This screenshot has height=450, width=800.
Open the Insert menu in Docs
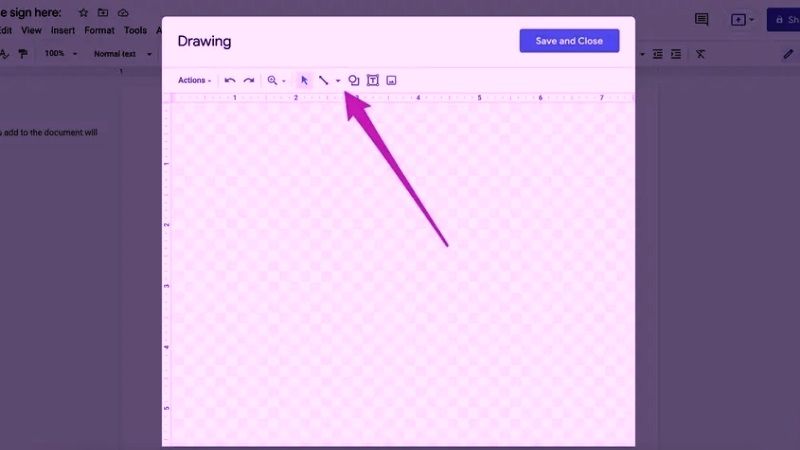coord(63,30)
